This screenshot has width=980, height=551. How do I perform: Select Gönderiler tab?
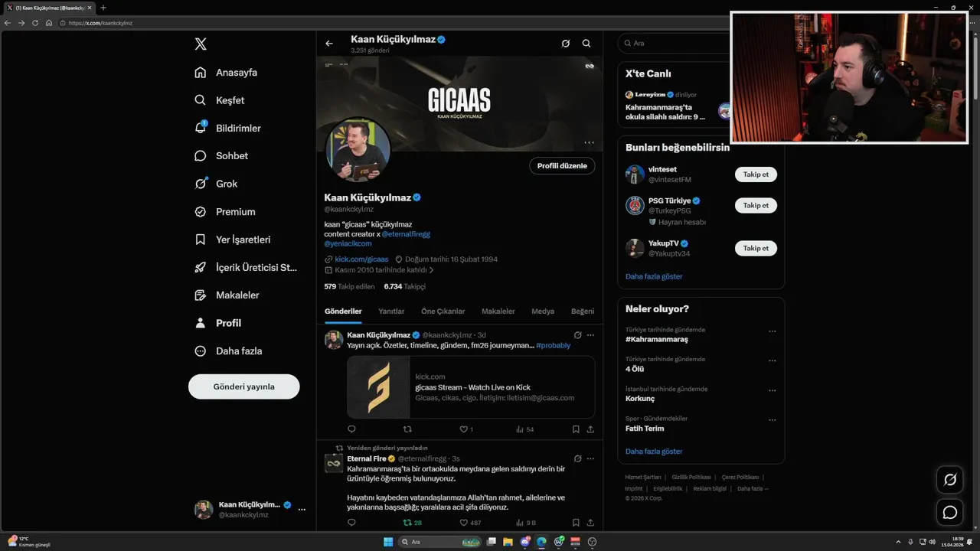tap(343, 311)
